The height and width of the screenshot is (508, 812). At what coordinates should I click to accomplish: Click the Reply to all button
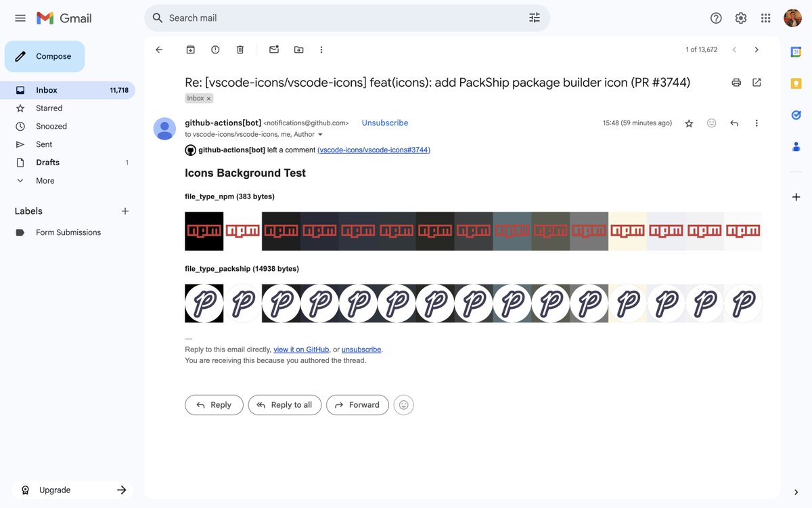tap(285, 405)
